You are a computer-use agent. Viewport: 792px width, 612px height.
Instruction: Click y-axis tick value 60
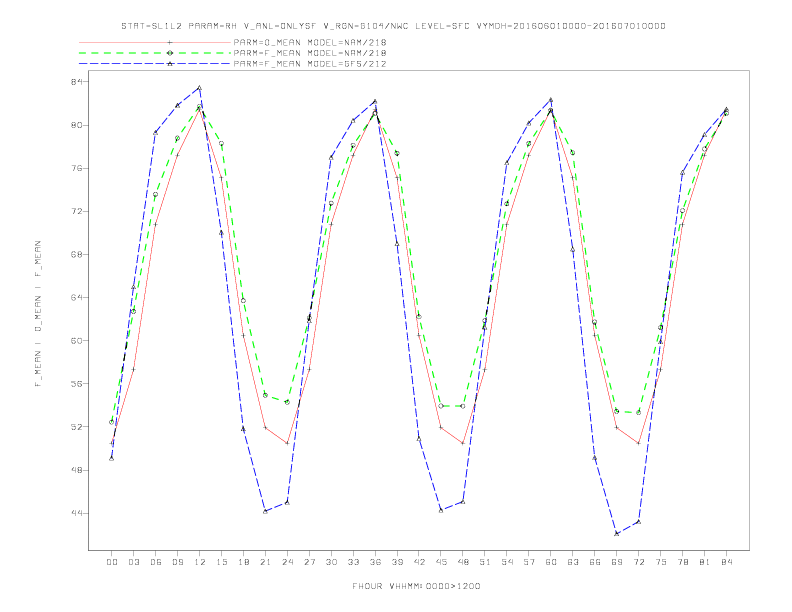[77, 340]
